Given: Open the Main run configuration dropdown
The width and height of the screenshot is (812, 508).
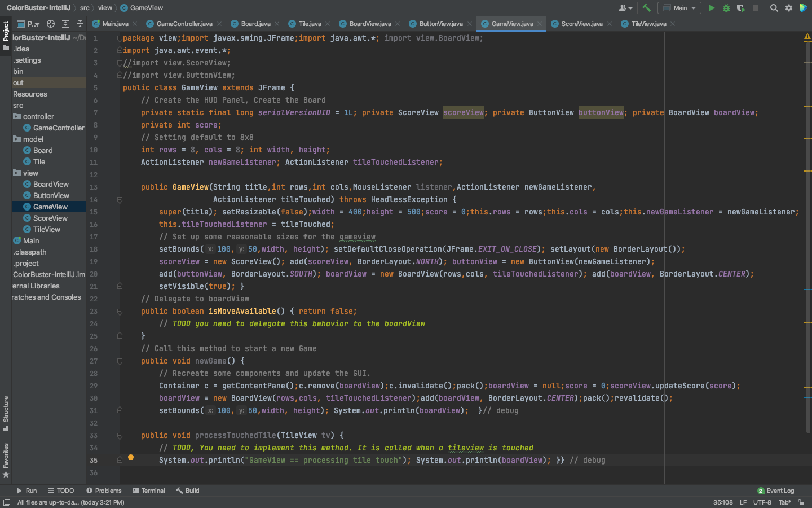Looking at the screenshot, I should [679, 8].
